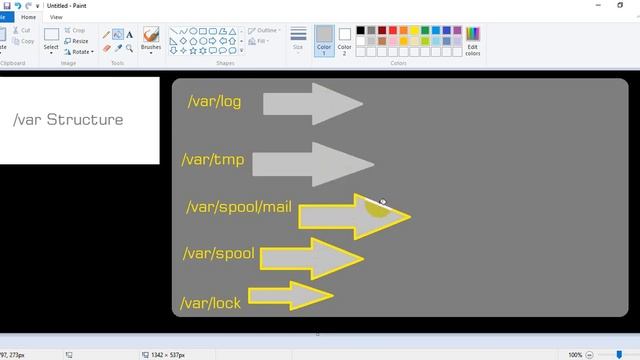Switch to the Home ribbon tab

(x=28, y=17)
